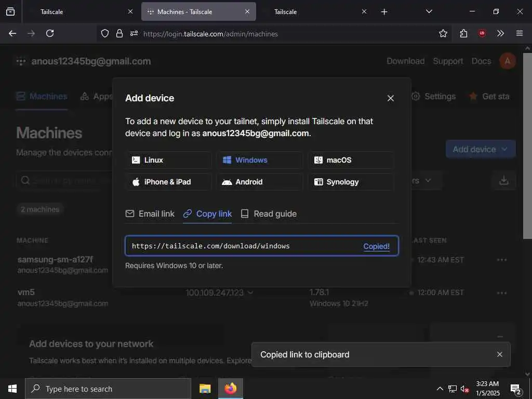Choose the iPhone & iPad option
The image size is (532, 399).
[168, 182]
